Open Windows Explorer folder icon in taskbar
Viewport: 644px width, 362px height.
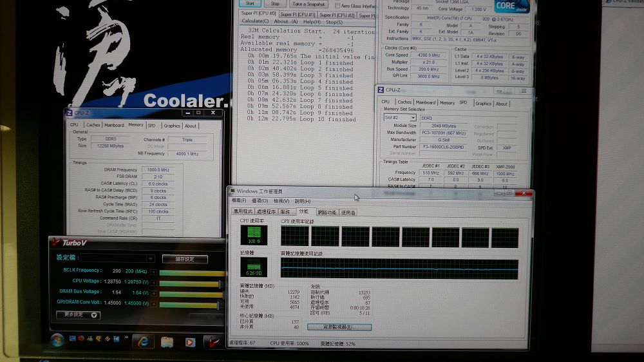167,342
